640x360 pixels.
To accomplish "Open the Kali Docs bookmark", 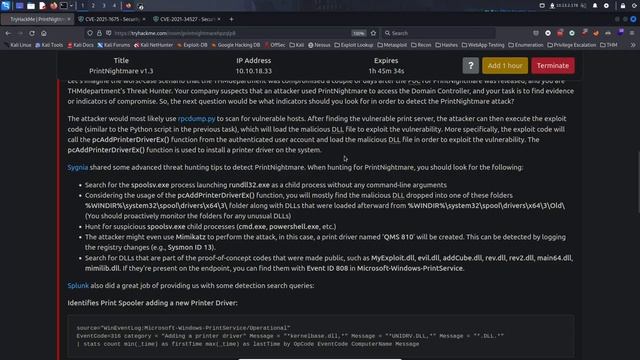I will [x=80, y=45].
